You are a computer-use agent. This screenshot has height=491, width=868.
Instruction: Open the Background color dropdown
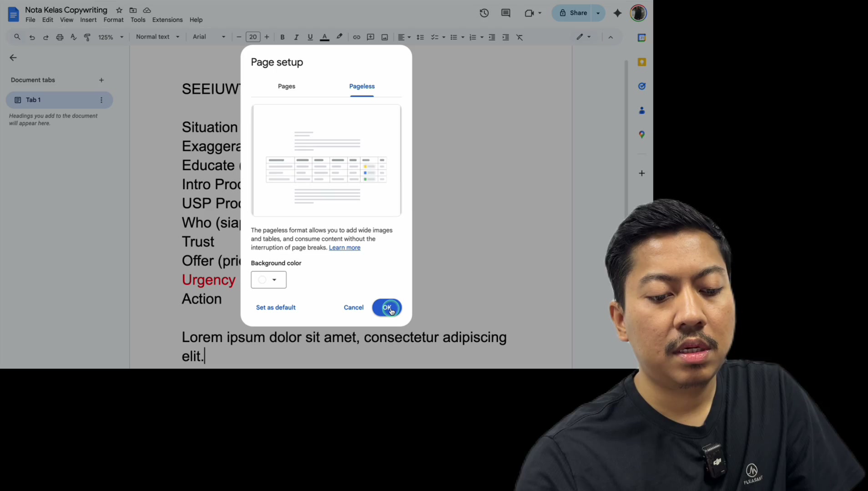click(x=268, y=280)
